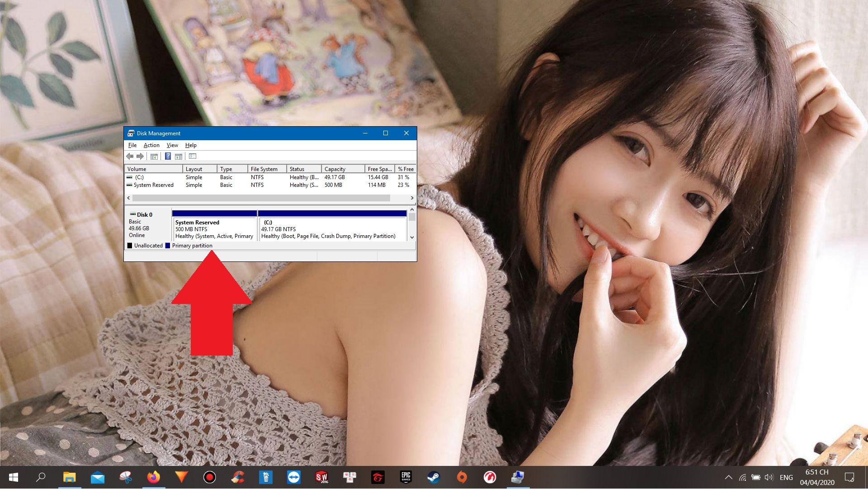Minimize the Disk Management window

tap(365, 133)
